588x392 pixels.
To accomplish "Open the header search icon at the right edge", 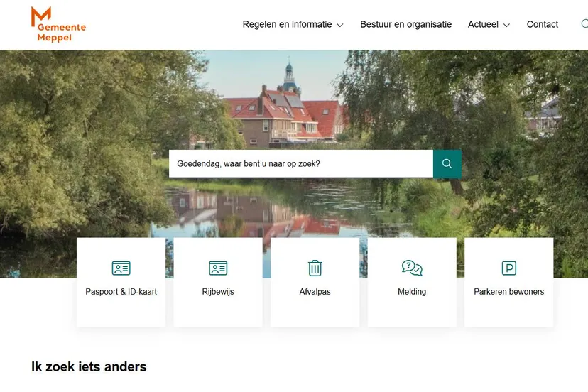I will pos(584,24).
